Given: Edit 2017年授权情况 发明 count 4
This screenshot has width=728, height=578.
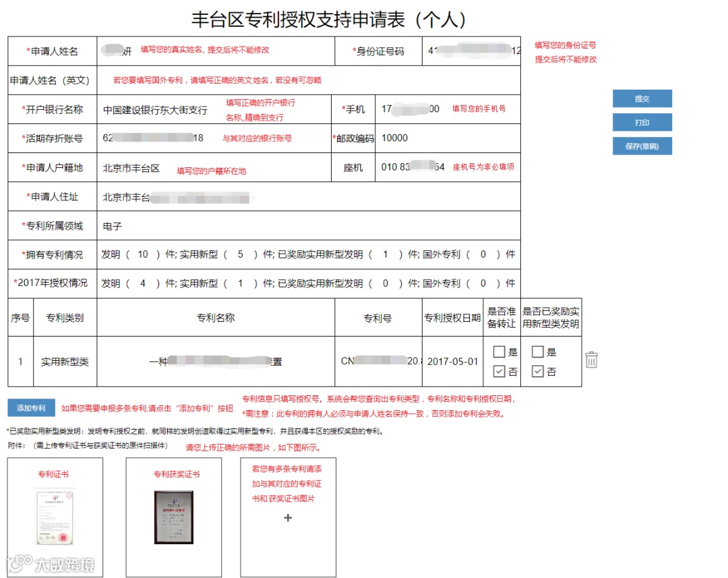Looking at the screenshot, I should tap(143, 283).
